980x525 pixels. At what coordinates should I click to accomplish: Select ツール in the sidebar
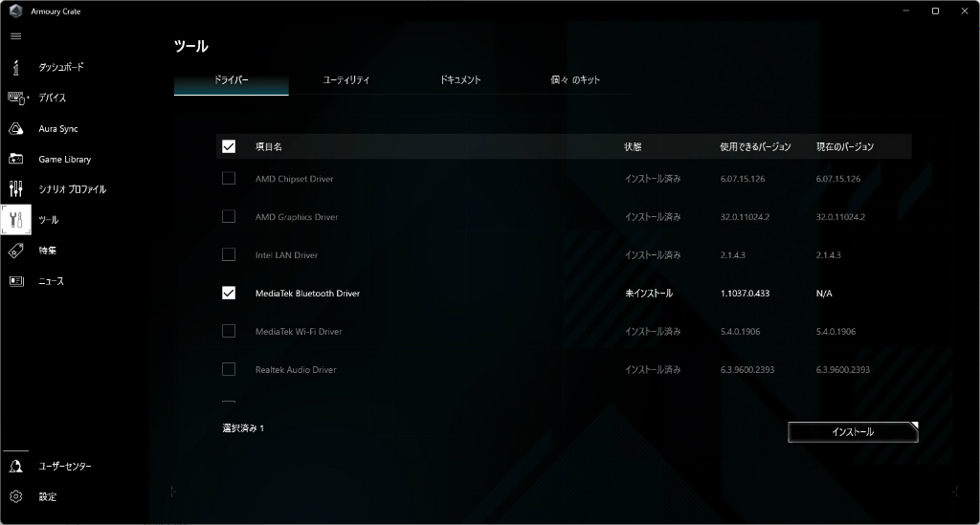[x=49, y=220]
